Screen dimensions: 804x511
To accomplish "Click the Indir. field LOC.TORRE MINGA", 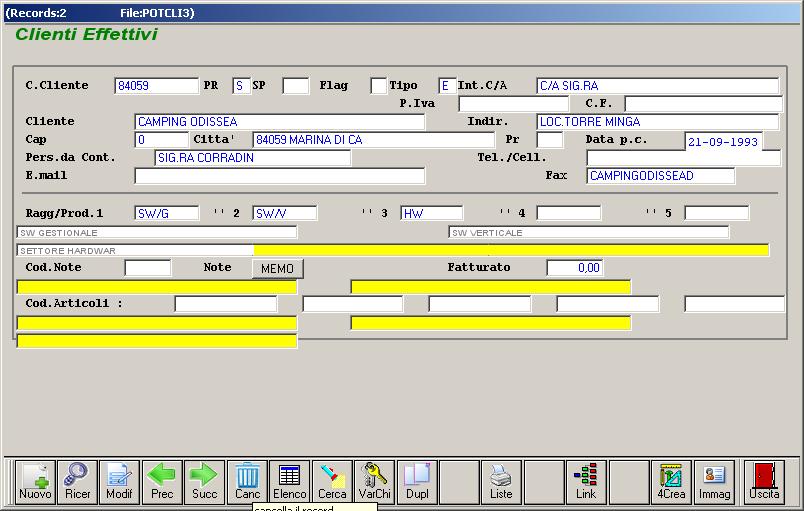I will (658, 121).
